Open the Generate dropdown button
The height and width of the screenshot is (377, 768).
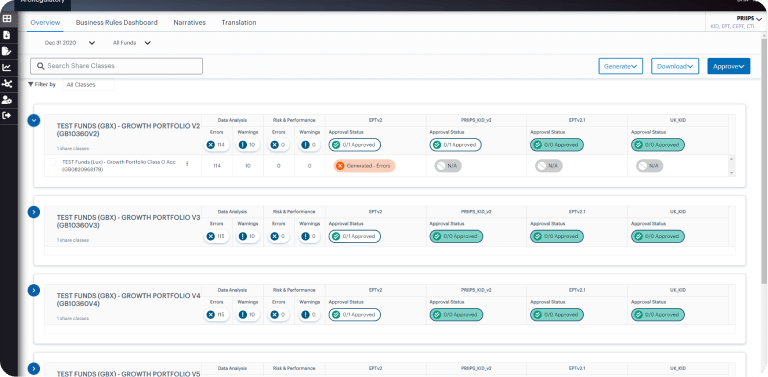(621, 67)
